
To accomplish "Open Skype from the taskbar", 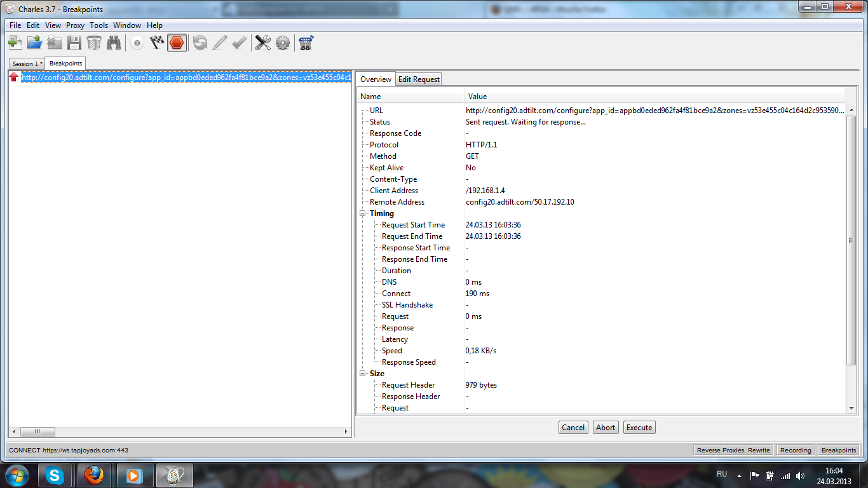I will point(55,475).
